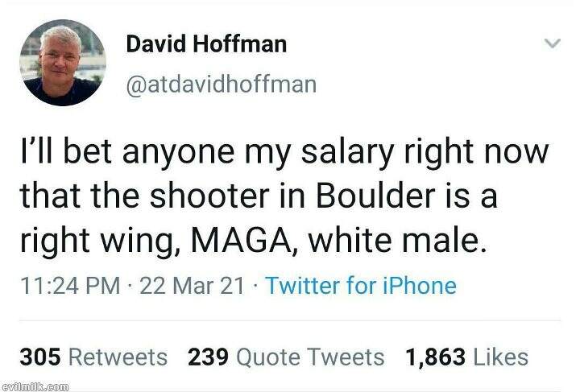
Task: Open the @atdavidhoffman handle link
Action: 222,84
